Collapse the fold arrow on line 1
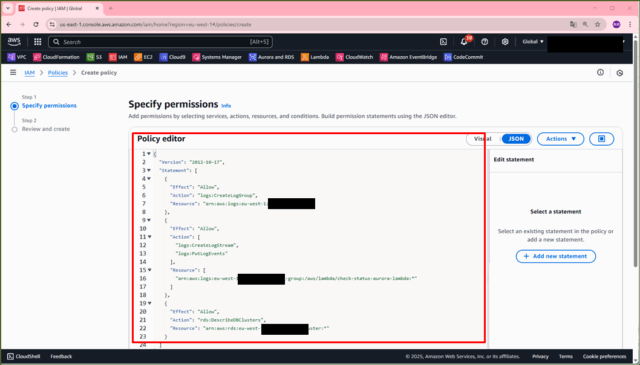This screenshot has width=640, height=365. pos(149,154)
